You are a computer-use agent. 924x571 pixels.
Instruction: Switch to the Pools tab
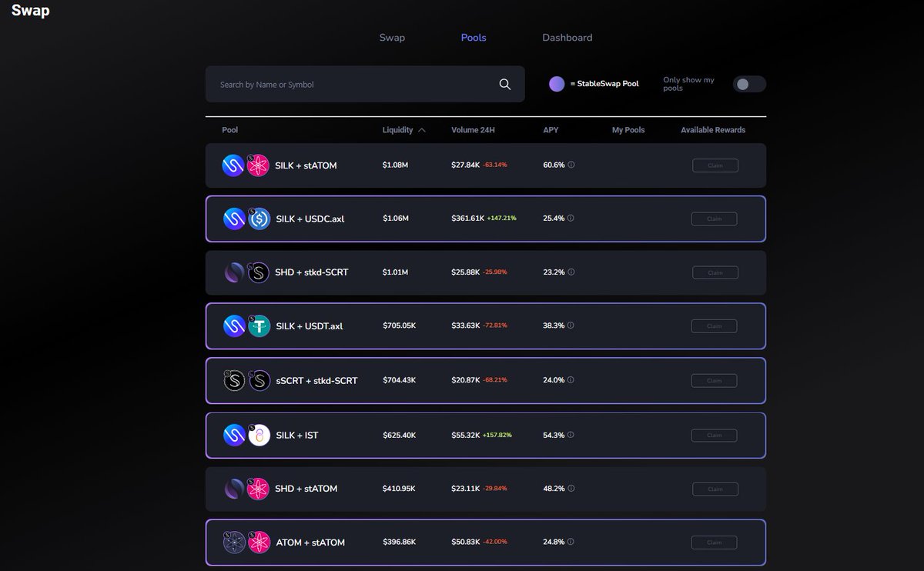coord(474,38)
